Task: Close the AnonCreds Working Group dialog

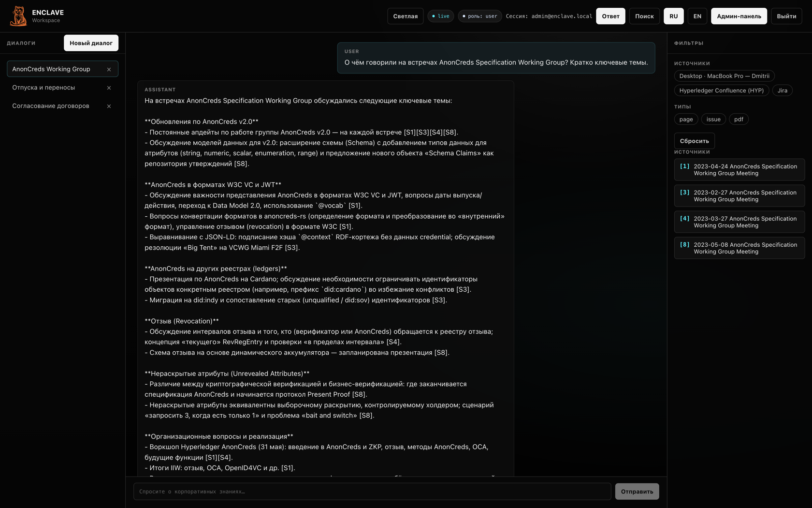Action: 109,69
